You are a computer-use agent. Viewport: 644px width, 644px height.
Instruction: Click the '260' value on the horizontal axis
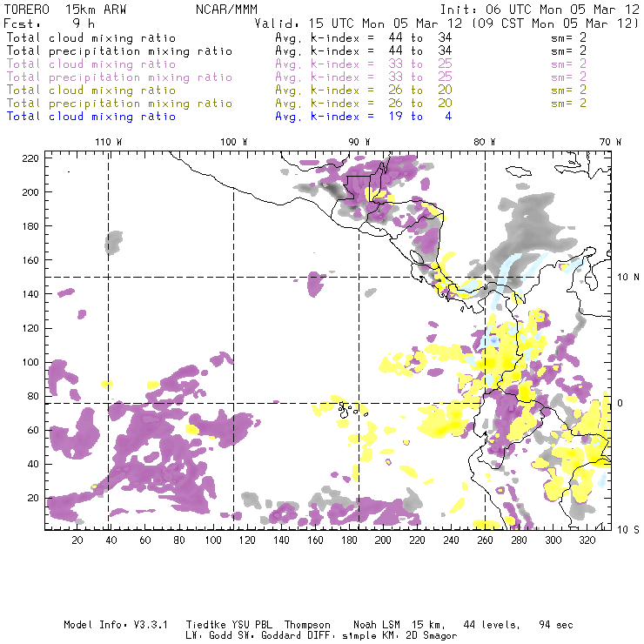pyautogui.click(x=485, y=540)
